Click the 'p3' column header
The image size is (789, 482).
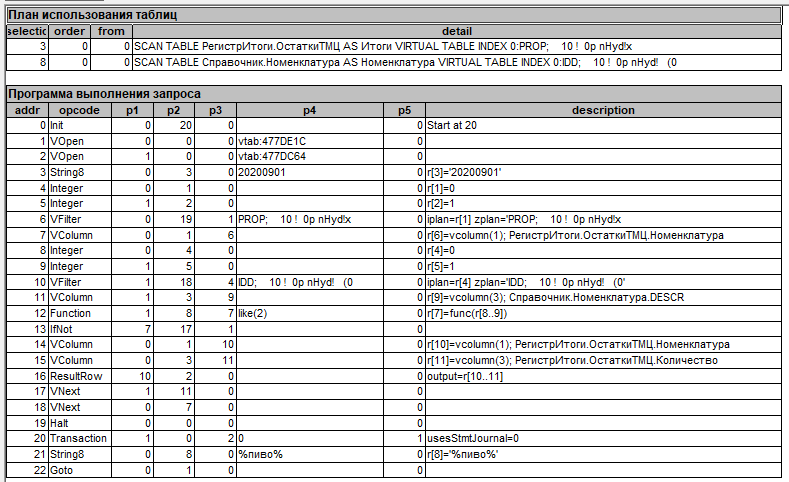pos(215,110)
